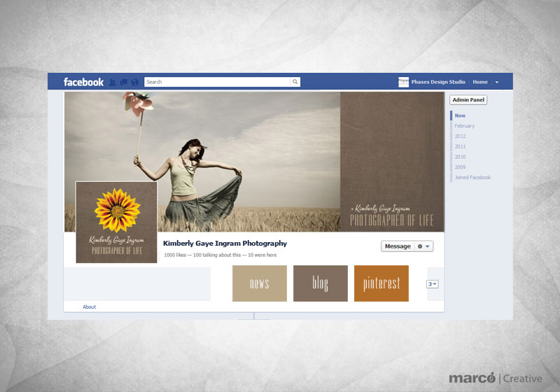Open the notifications globe icon

pyautogui.click(x=134, y=83)
